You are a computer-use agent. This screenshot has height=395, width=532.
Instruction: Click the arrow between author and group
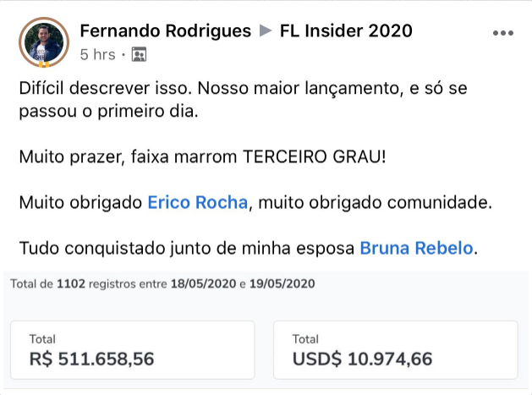pos(266,31)
